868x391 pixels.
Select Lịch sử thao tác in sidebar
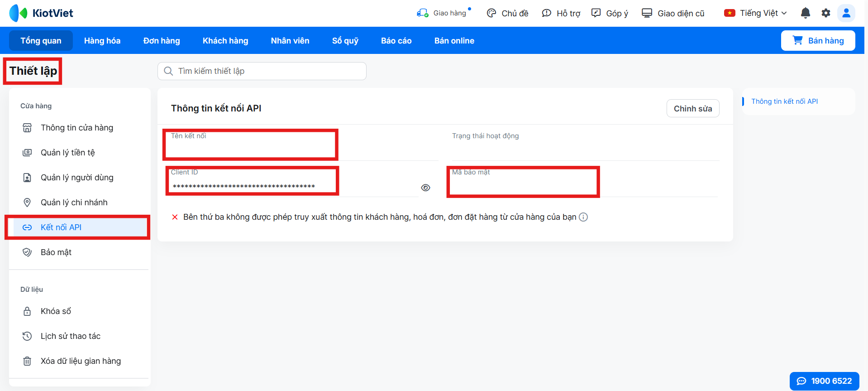click(79, 336)
